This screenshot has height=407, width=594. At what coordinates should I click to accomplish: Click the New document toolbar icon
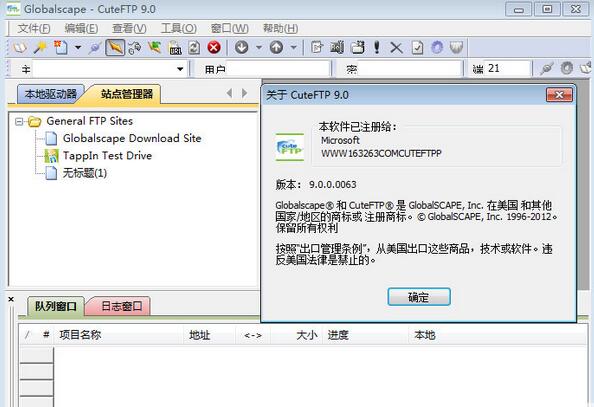61,48
